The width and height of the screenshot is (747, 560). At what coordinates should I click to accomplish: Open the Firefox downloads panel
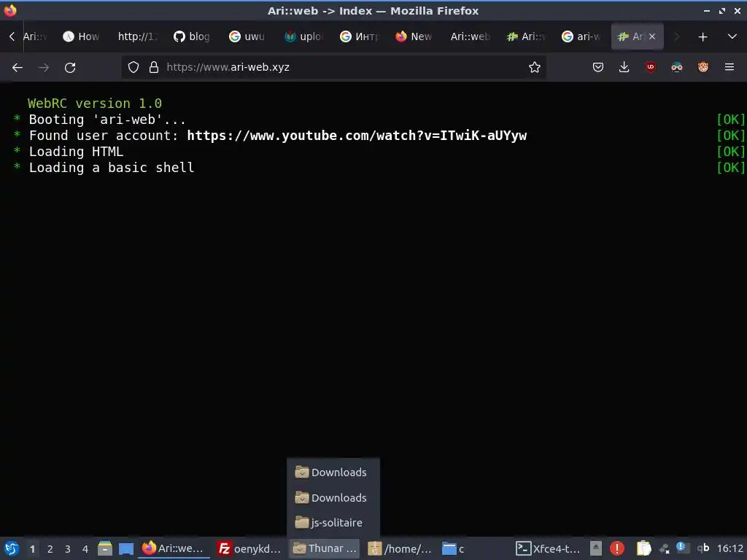pyautogui.click(x=624, y=67)
